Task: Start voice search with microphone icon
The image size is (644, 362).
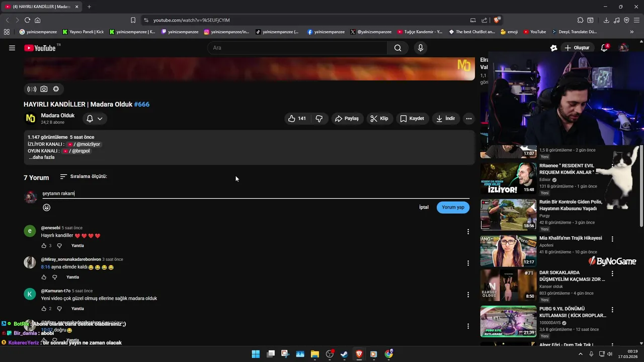Action: [421, 48]
